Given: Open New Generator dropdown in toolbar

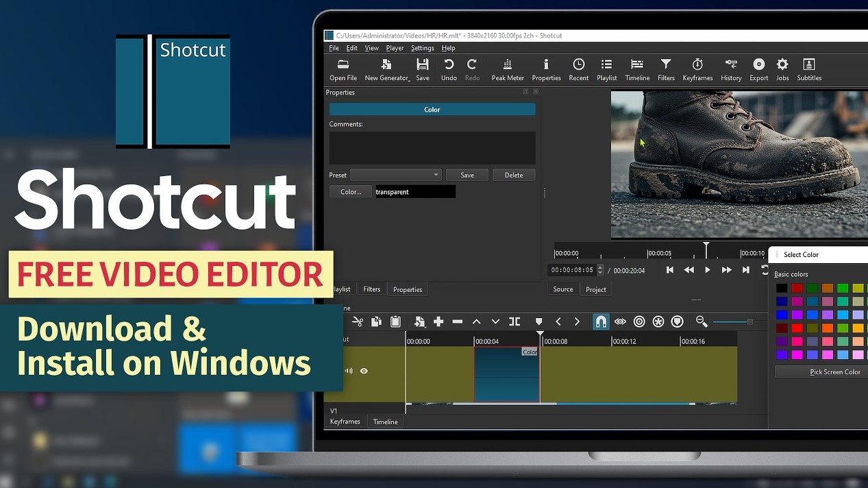Looking at the screenshot, I should click(x=387, y=69).
